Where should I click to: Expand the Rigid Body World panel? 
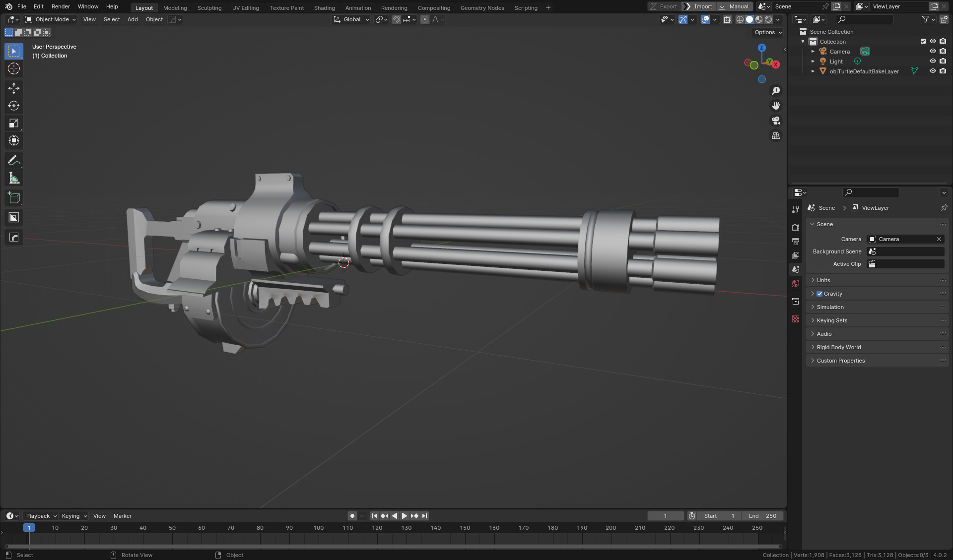tap(839, 347)
